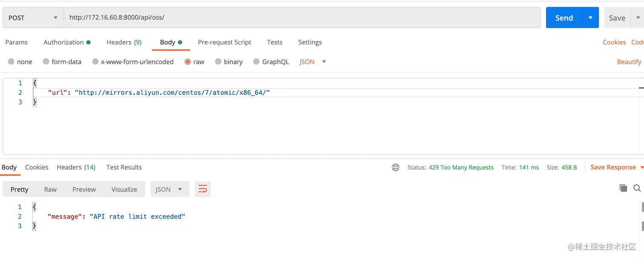
Task: Select the response Body tab
Action: point(9,167)
